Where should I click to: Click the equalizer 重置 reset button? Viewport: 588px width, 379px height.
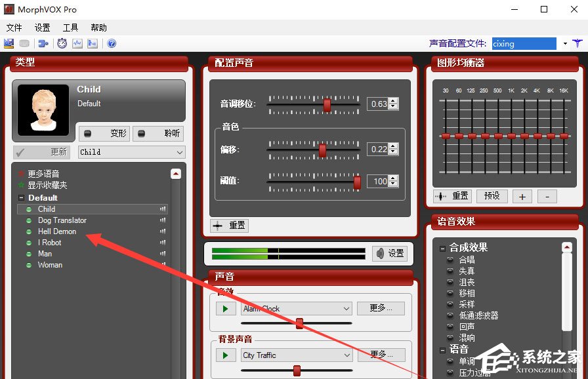click(x=453, y=196)
